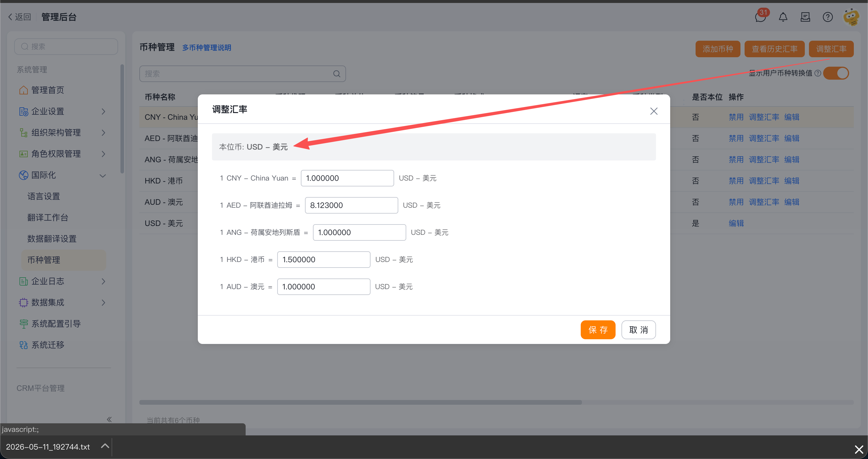Click 币种名称 column header
The width and height of the screenshot is (868, 459).
(160, 97)
